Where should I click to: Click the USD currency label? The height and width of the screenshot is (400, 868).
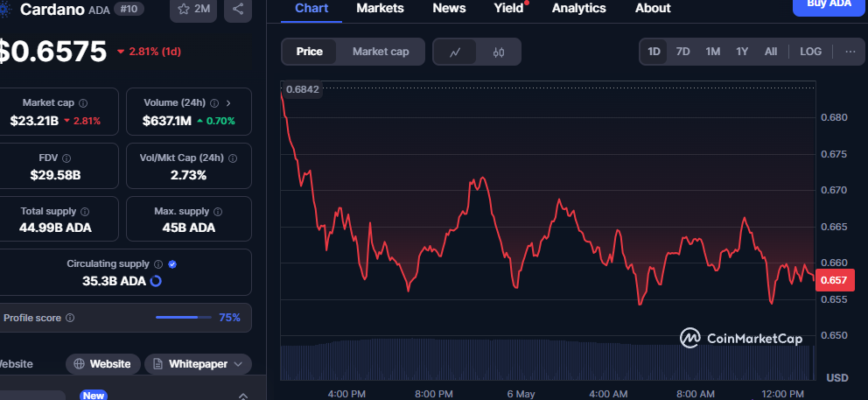point(837,378)
